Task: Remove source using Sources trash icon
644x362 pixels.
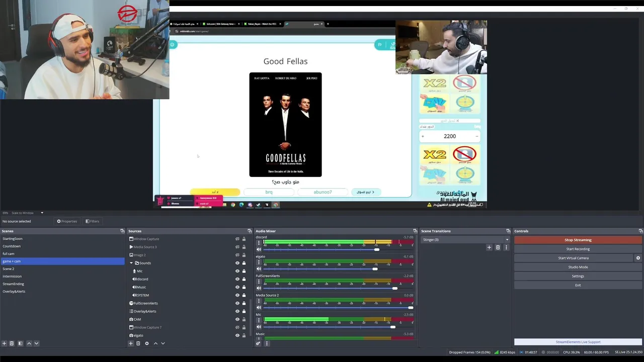Action: (138, 343)
